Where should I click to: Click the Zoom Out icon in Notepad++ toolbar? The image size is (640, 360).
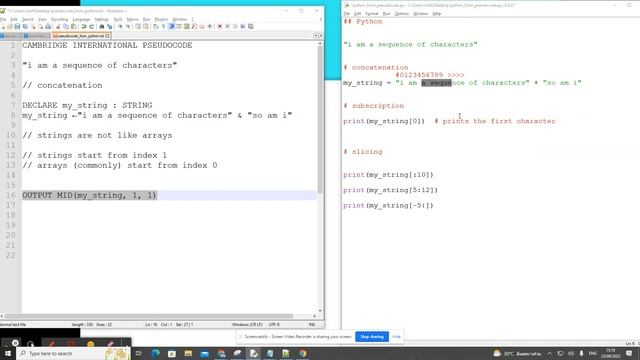[127, 27]
